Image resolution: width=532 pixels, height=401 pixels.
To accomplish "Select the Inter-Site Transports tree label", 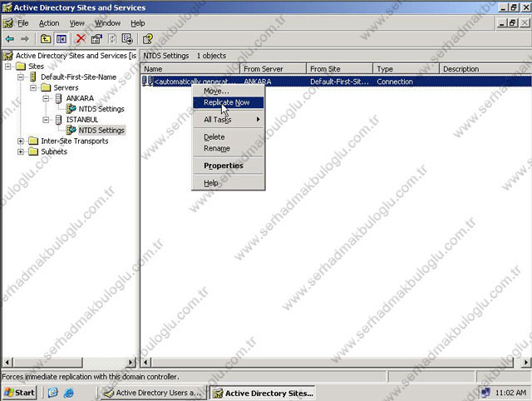I will 75,141.
